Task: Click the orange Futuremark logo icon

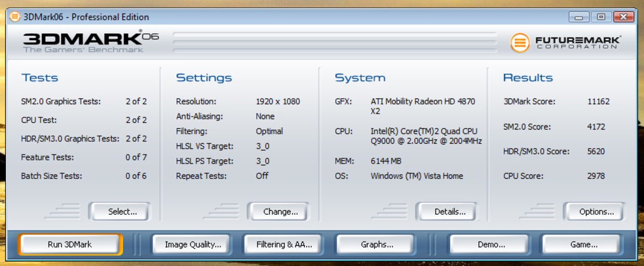Action: pos(520,43)
